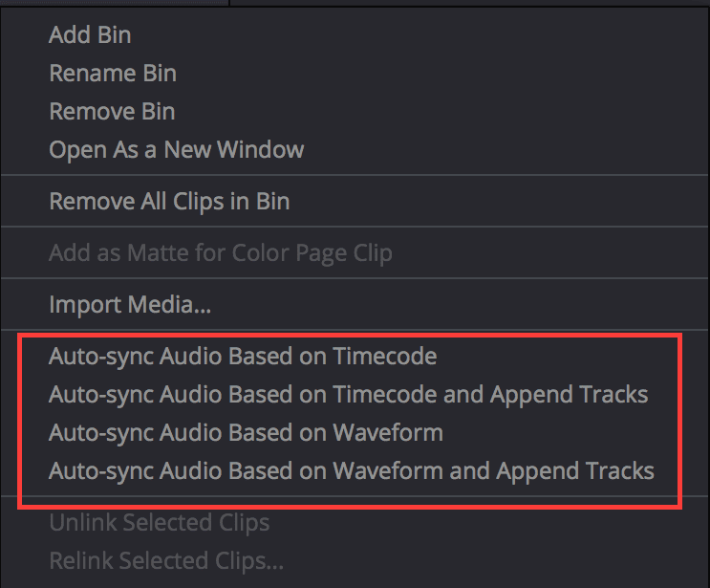Viewport: 710px width, 588px height.
Task: Choose Auto-sync Audio Based on Waveform
Action: point(246,432)
